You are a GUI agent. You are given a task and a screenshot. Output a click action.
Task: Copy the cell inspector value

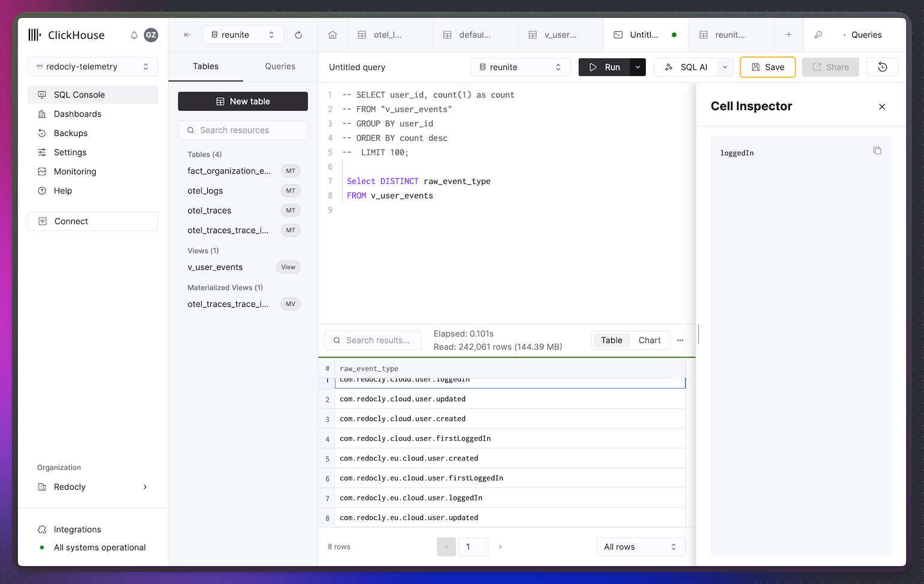(x=877, y=150)
